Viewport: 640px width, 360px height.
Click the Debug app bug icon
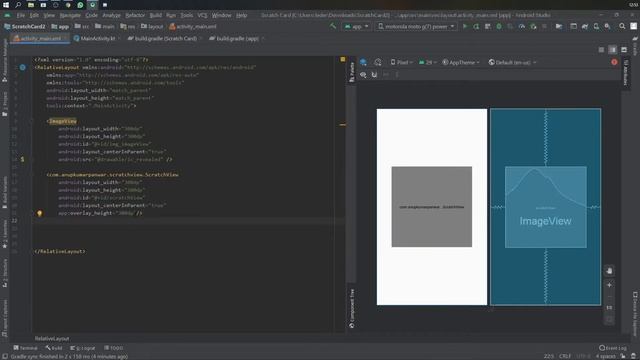[x=499, y=26]
